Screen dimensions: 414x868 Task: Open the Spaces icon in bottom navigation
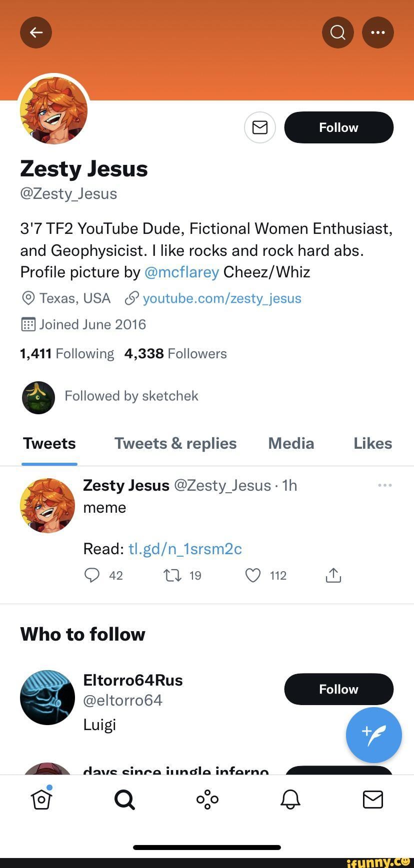point(207,799)
